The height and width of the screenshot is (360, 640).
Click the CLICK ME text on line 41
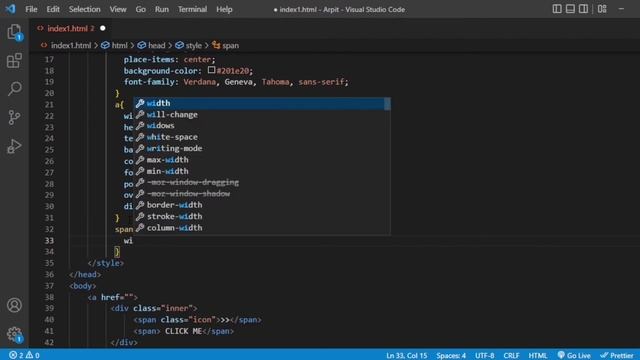coord(183,331)
